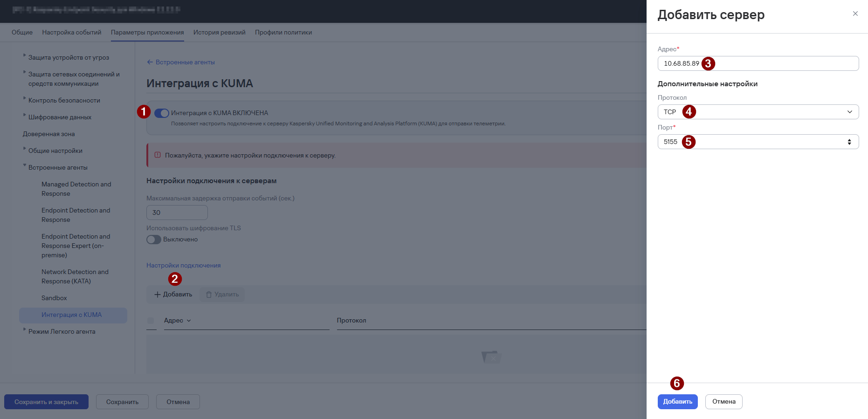Click the trash icon on Удалить

coord(209,295)
